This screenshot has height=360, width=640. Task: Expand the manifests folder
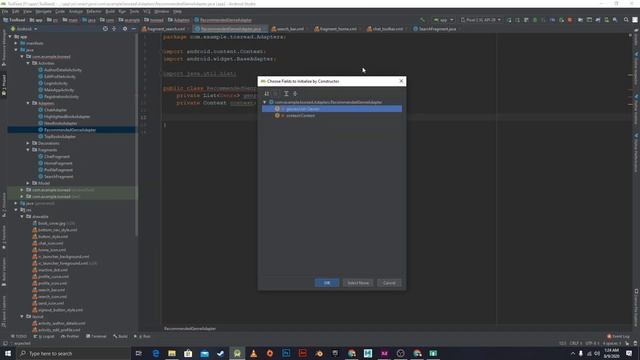16,43
